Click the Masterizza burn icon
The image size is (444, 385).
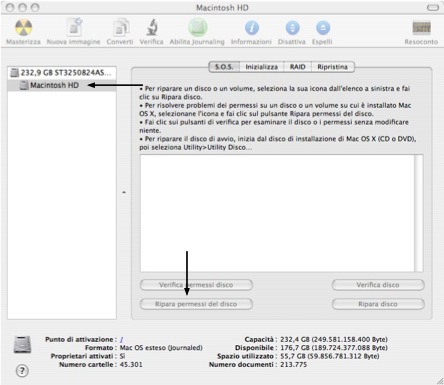23,27
